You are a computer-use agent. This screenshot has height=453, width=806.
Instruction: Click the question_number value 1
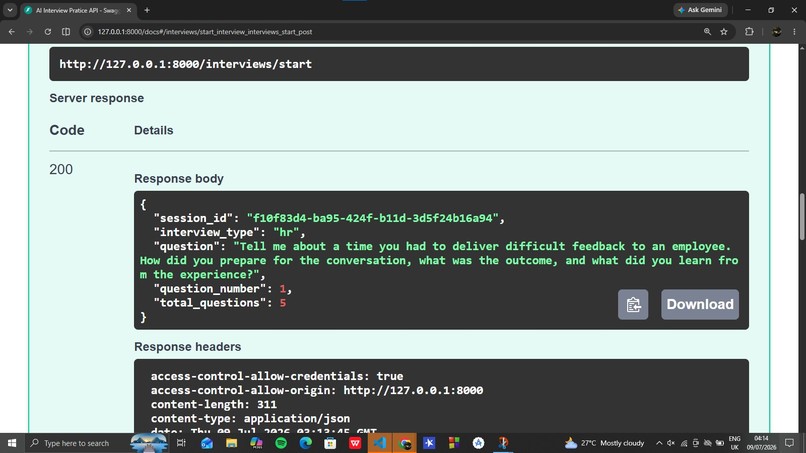(283, 289)
